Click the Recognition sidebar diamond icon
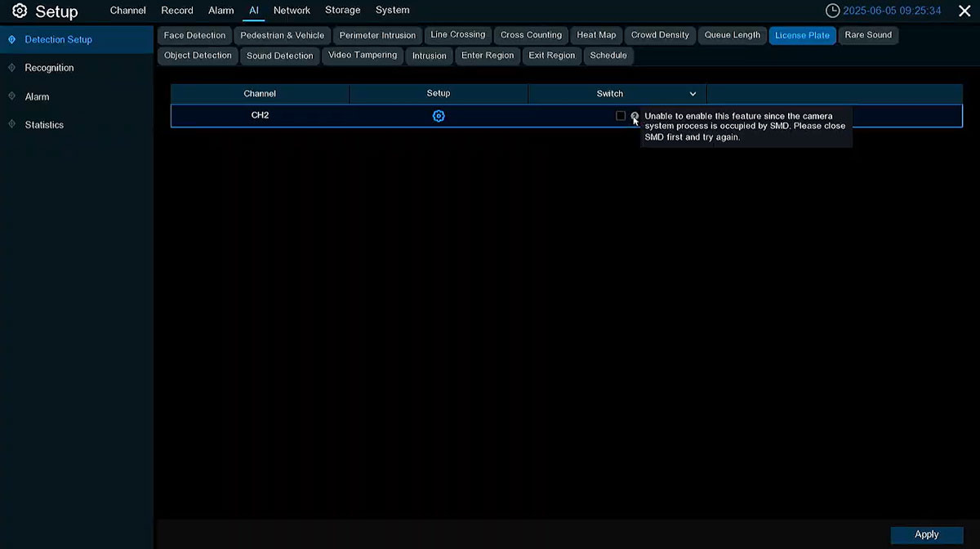Screen dimensions: 980x549 pos(12,68)
